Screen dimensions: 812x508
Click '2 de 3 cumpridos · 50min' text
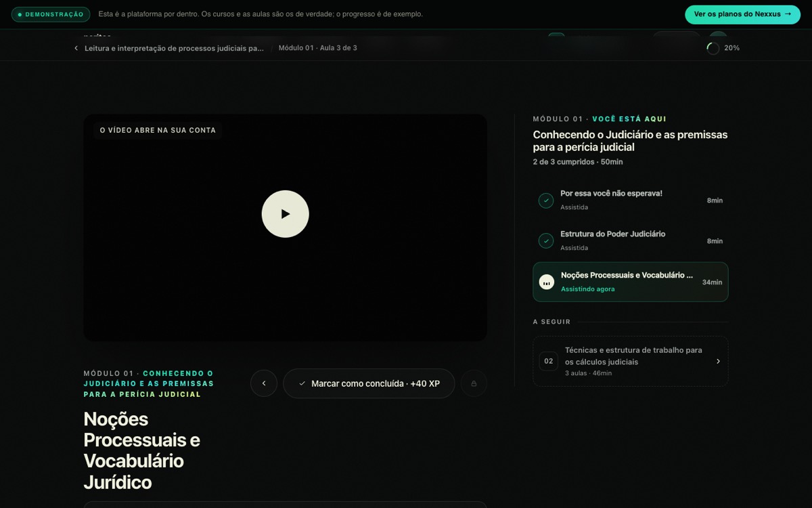tap(578, 162)
